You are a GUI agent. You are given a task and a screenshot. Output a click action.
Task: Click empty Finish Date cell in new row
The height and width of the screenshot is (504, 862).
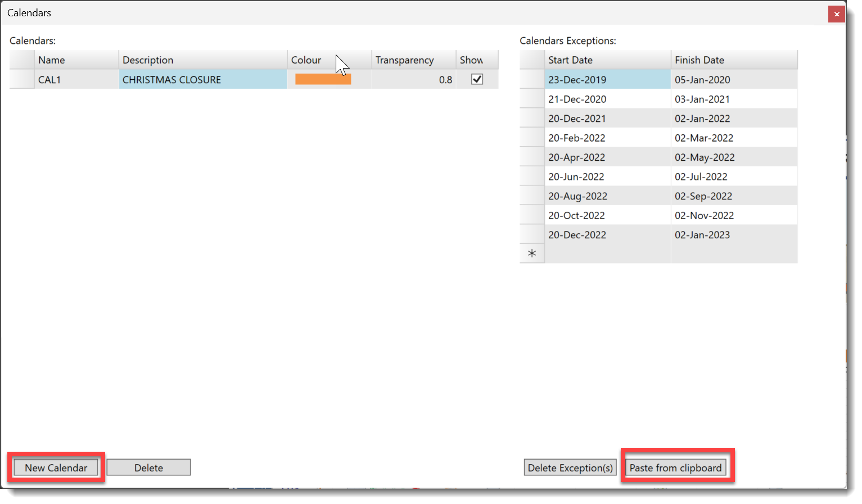[734, 253]
